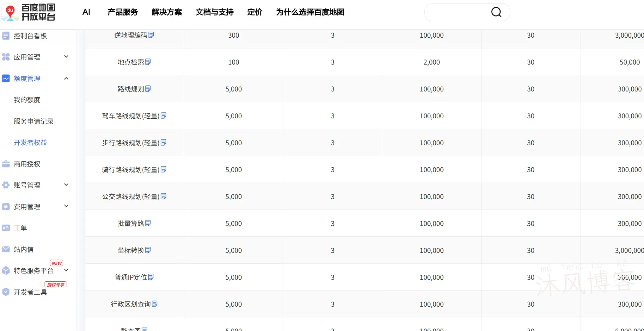This screenshot has width=644, height=331.
Task: Click the 工单 ticket icon
Action: [6, 228]
